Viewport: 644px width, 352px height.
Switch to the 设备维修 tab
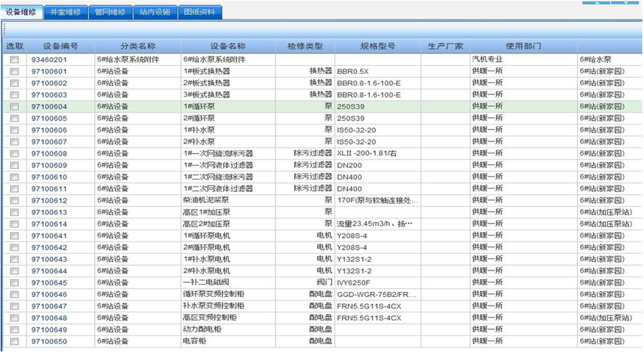click(x=21, y=12)
